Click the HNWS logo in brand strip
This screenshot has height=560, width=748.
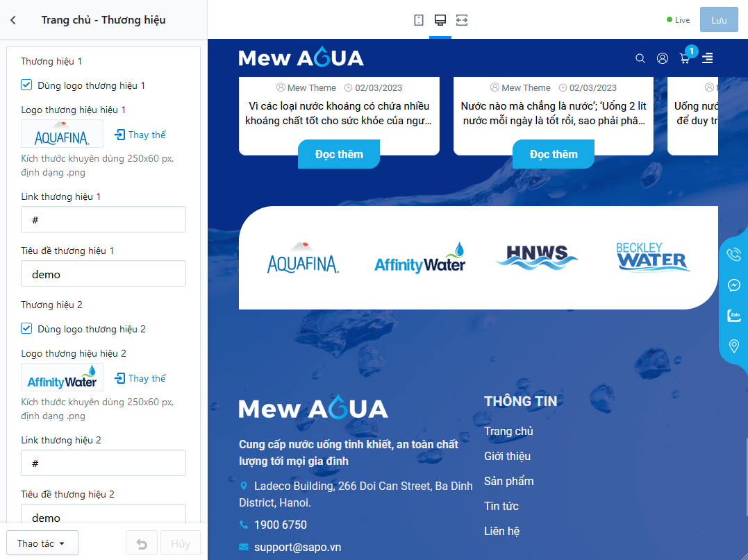click(x=537, y=258)
